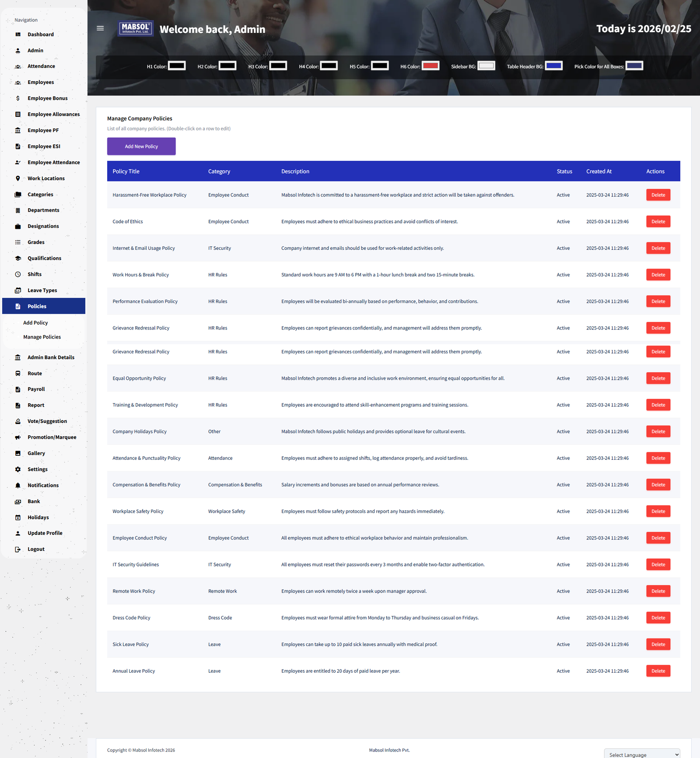Image resolution: width=700 pixels, height=758 pixels.
Task: Click the Qualifications graduation cap icon
Action: [18, 258]
